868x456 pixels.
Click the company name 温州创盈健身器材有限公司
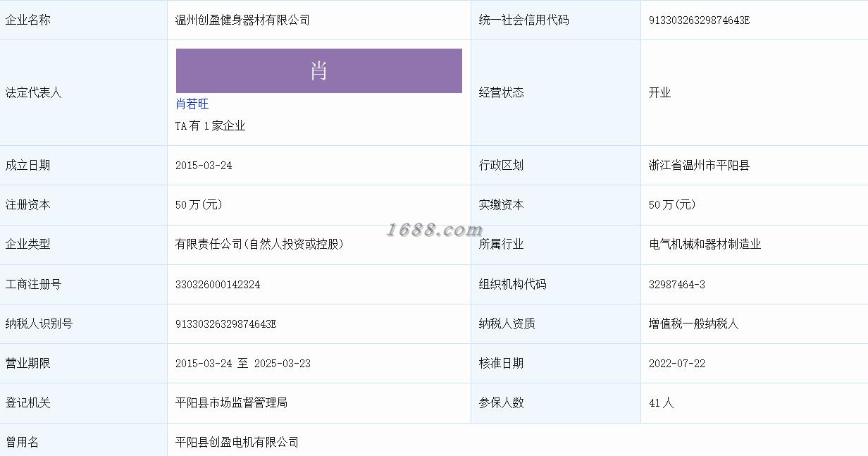242,20
